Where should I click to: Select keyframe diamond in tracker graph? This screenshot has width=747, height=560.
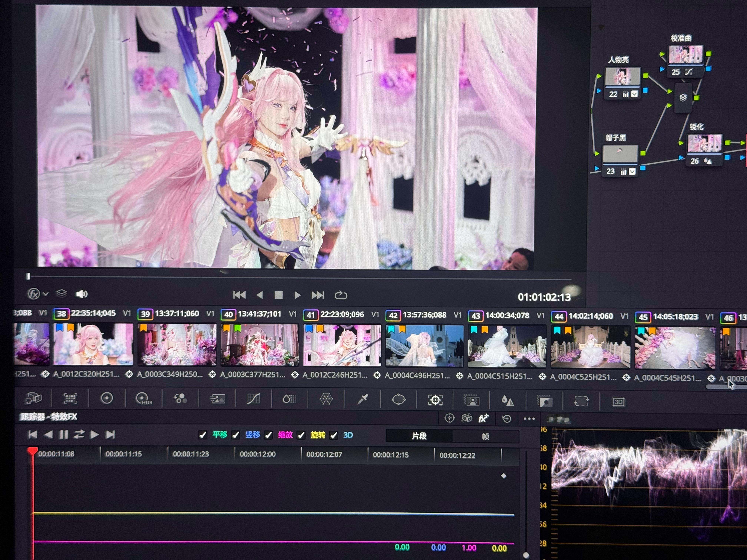[504, 476]
